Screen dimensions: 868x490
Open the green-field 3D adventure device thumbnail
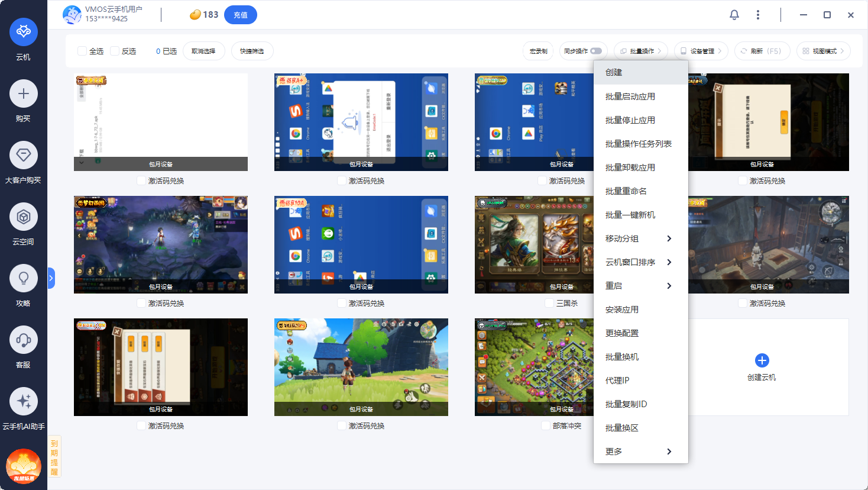(361, 367)
